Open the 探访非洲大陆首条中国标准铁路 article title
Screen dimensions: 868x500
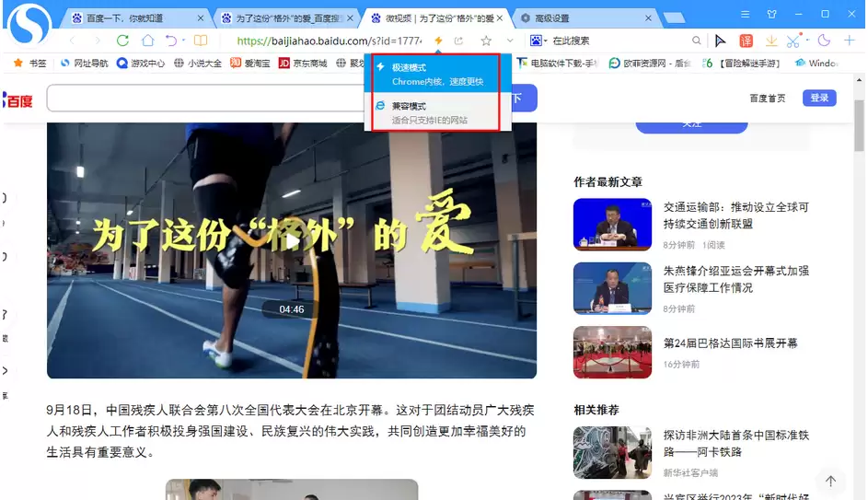coord(736,444)
